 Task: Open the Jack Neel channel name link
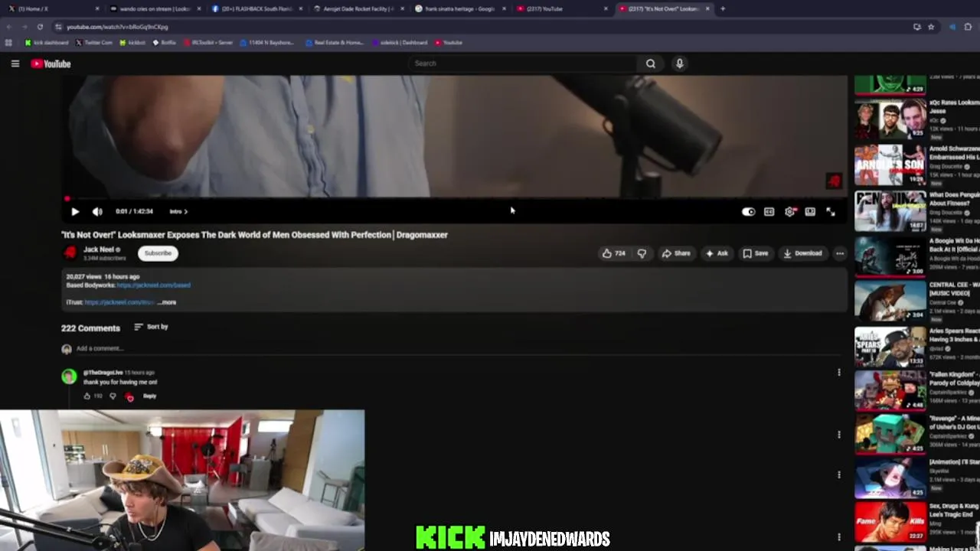coord(99,249)
